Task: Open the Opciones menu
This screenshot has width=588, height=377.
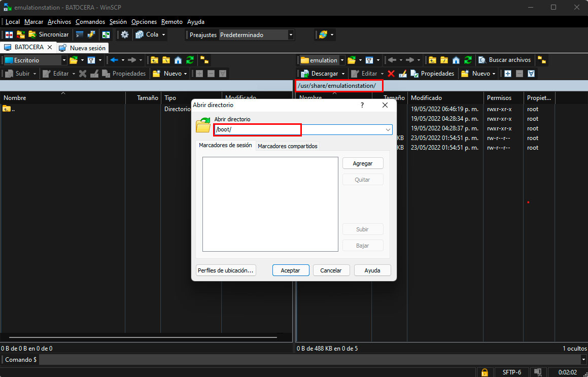Action: point(144,22)
